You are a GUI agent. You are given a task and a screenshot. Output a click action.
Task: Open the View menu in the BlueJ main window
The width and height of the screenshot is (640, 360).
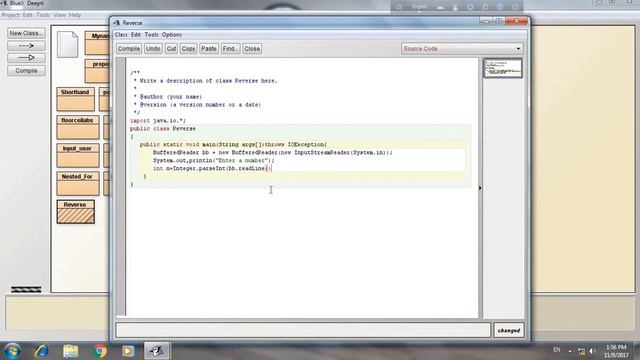pos(60,15)
